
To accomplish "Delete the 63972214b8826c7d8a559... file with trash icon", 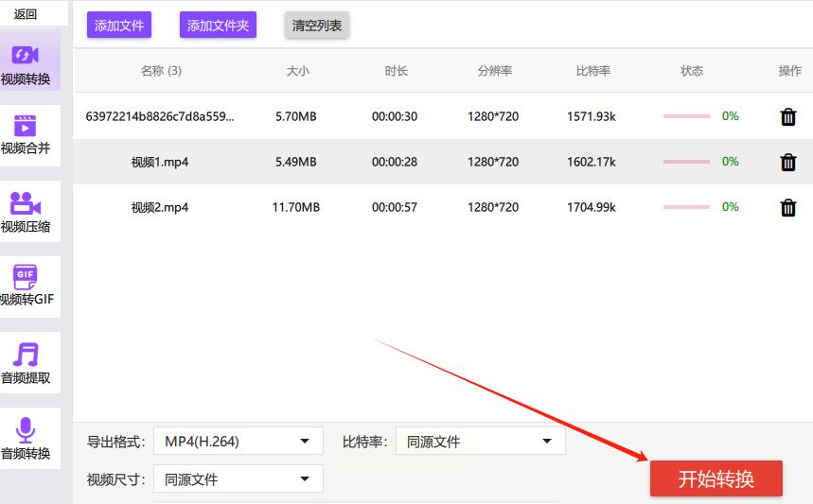I will (x=788, y=116).
